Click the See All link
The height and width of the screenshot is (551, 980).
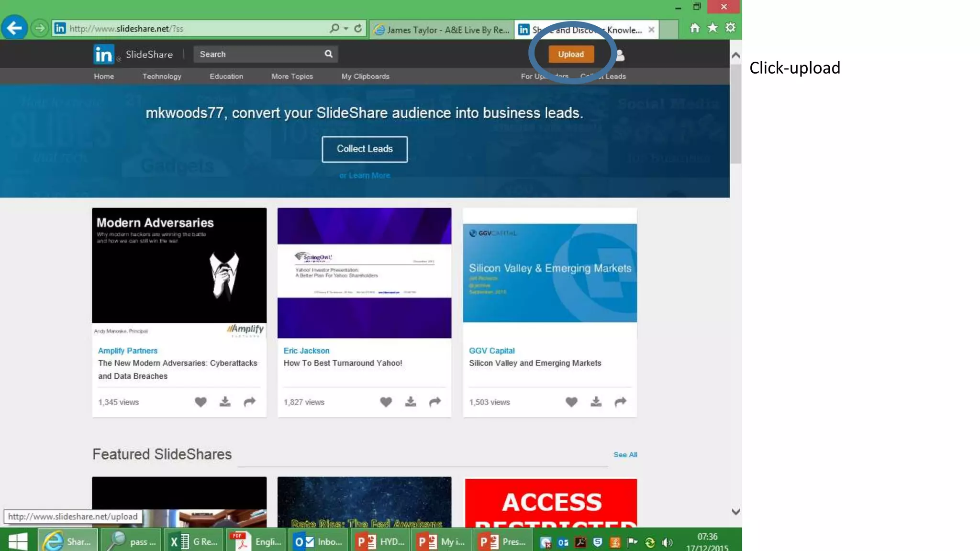[625, 454]
